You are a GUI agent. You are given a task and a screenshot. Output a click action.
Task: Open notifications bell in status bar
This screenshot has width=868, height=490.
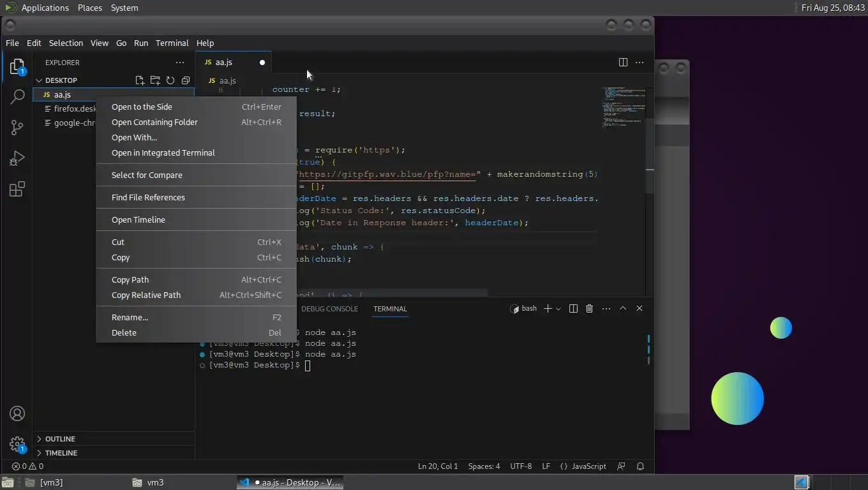point(640,466)
